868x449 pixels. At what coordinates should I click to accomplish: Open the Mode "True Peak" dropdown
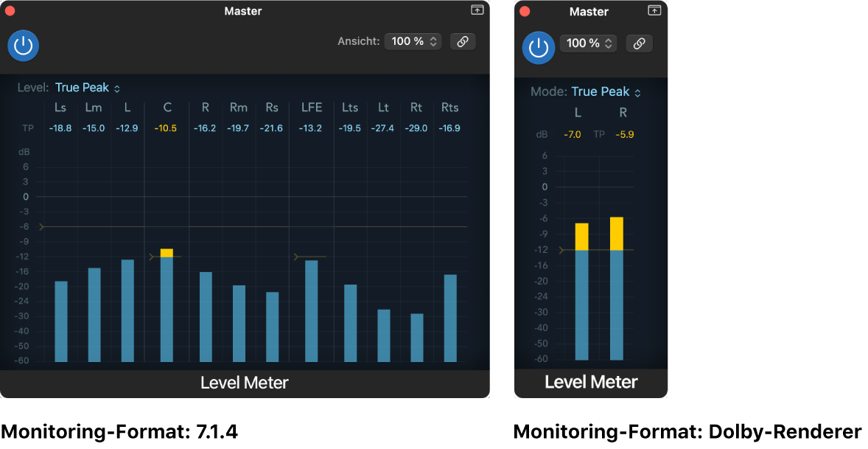point(600,91)
